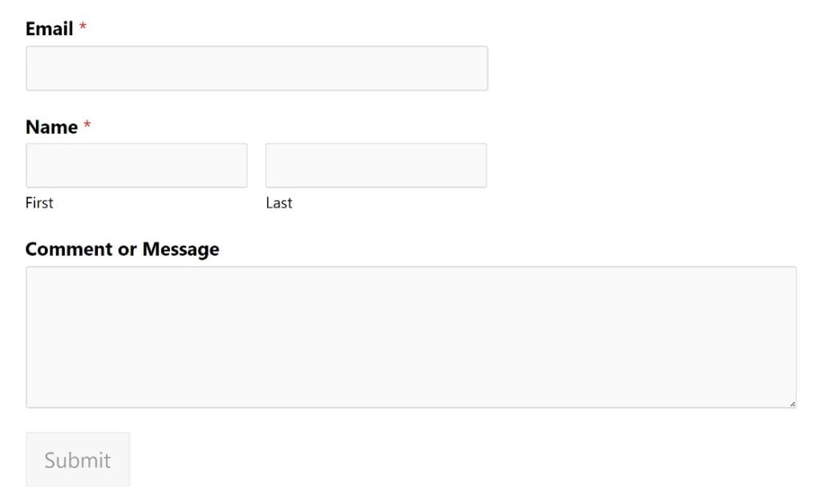Click the Name field label
The image size is (821, 504).
(x=50, y=127)
